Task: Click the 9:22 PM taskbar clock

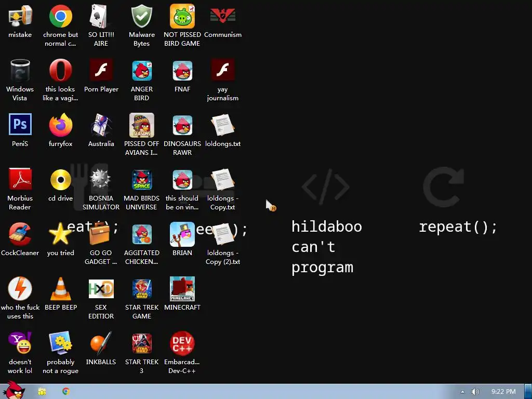Action: click(x=503, y=392)
